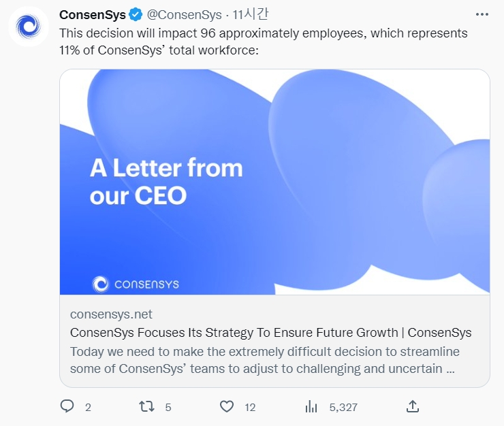Click the share upload icon
This screenshot has width=504, height=426.
[412, 406]
